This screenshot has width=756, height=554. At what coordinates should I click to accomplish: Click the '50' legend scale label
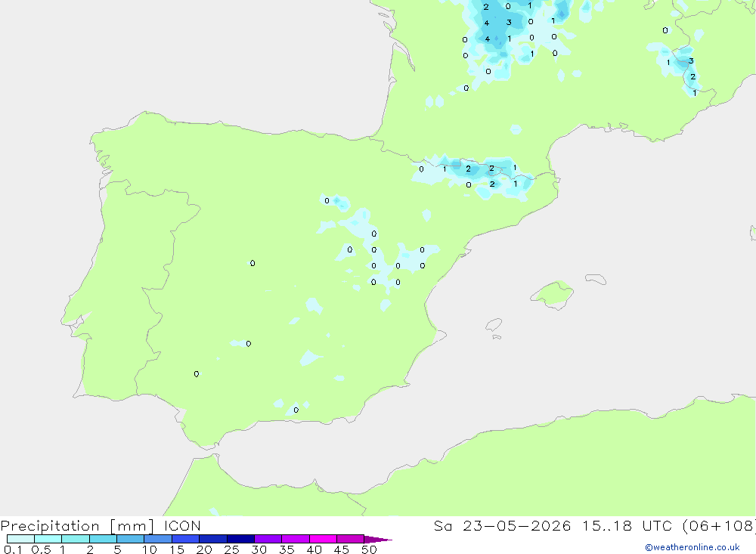[x=369, y=549]
